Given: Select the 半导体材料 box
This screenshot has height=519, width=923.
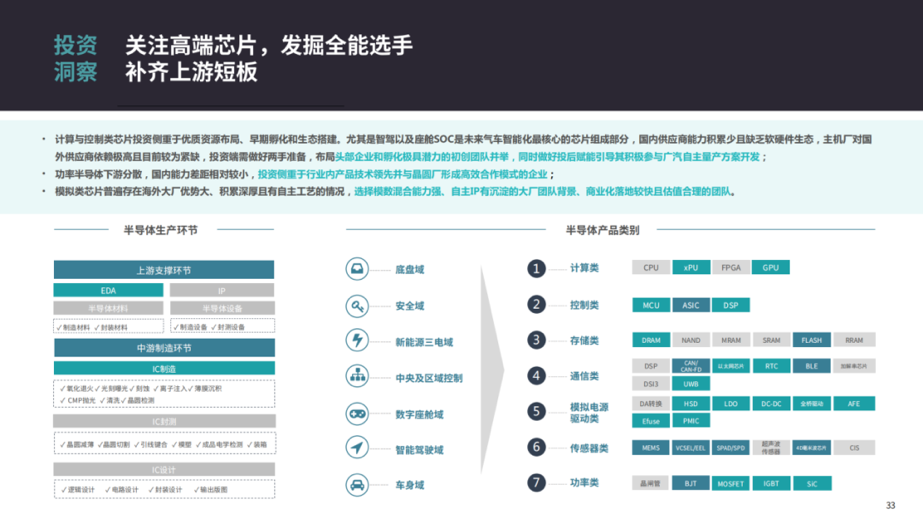Looking at the screenshot, I should pos(108,308).
